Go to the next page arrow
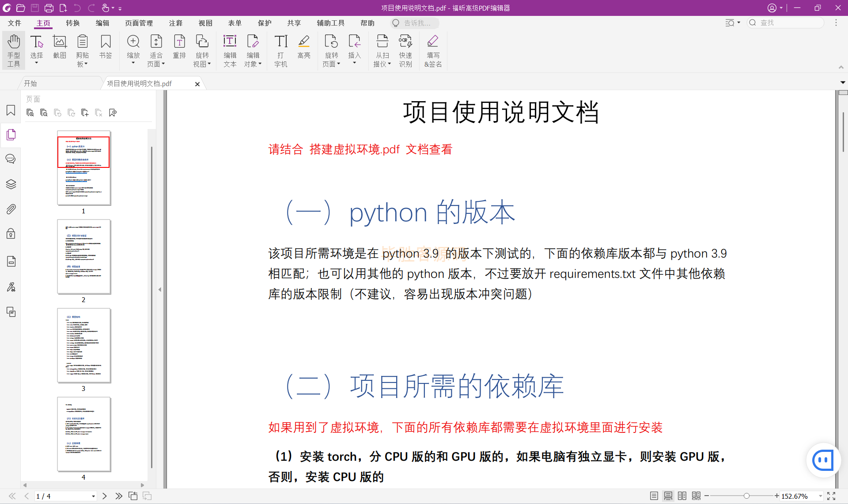Viewport: 848px width, 504px height. (x=105, y=496)
